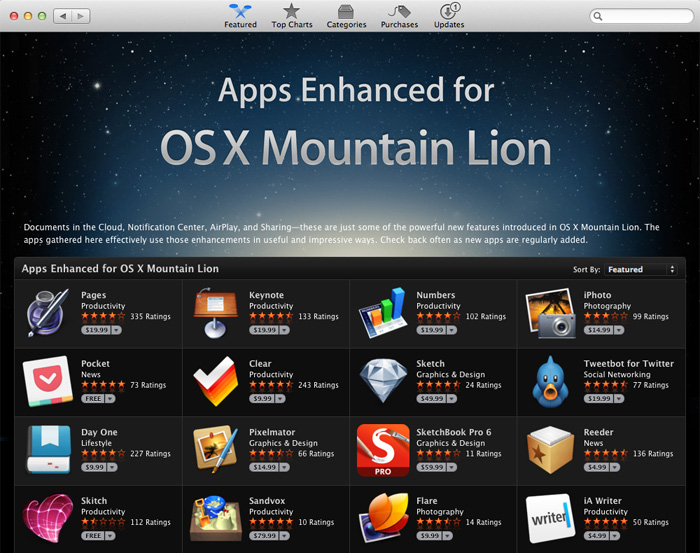Open the iPhoto camera icon
The height and width of the screenshot is (553, 700).
(550, 312)
